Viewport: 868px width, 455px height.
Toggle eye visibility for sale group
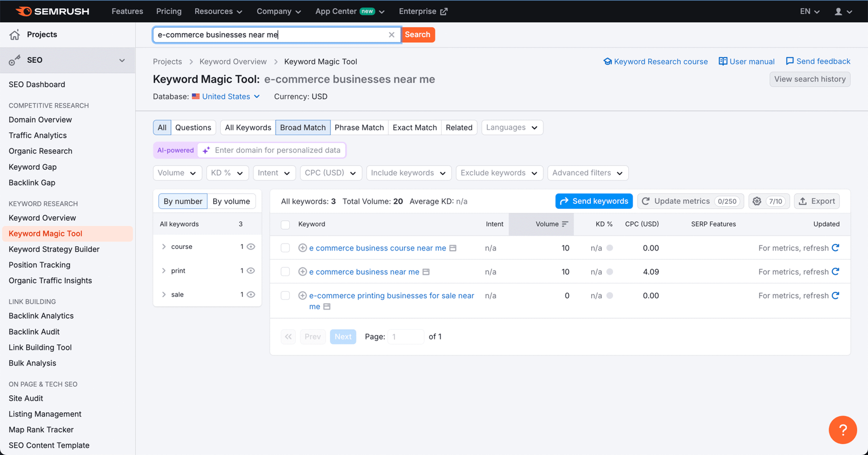point(251,294)
